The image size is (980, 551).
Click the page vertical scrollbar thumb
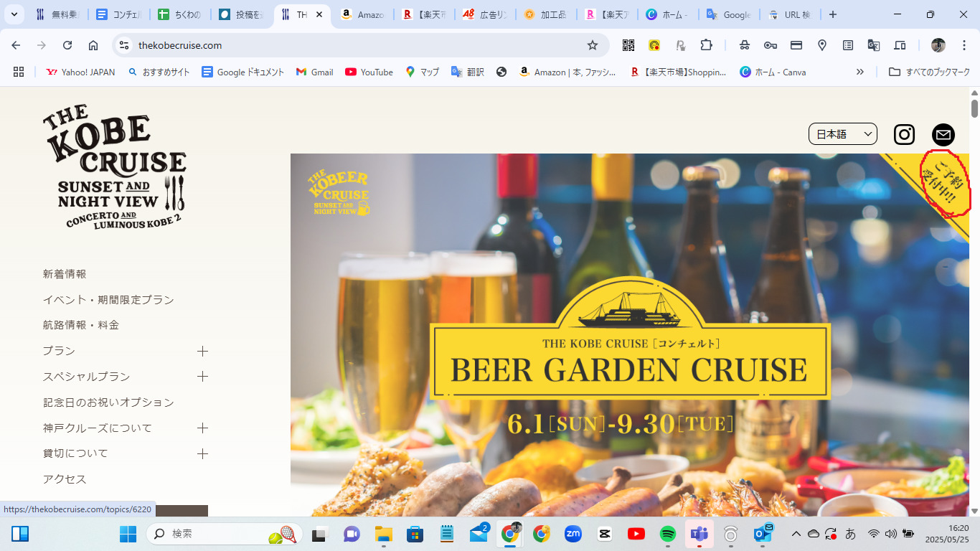point(974,108)
